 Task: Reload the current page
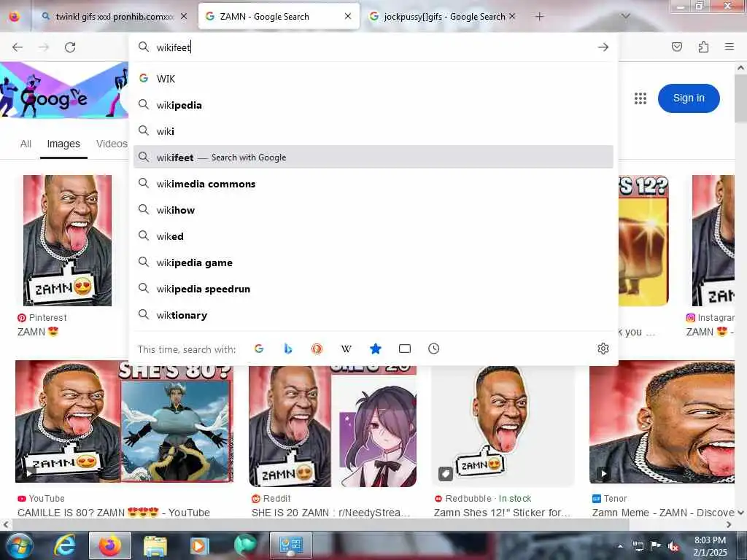[x=70, y=47]
